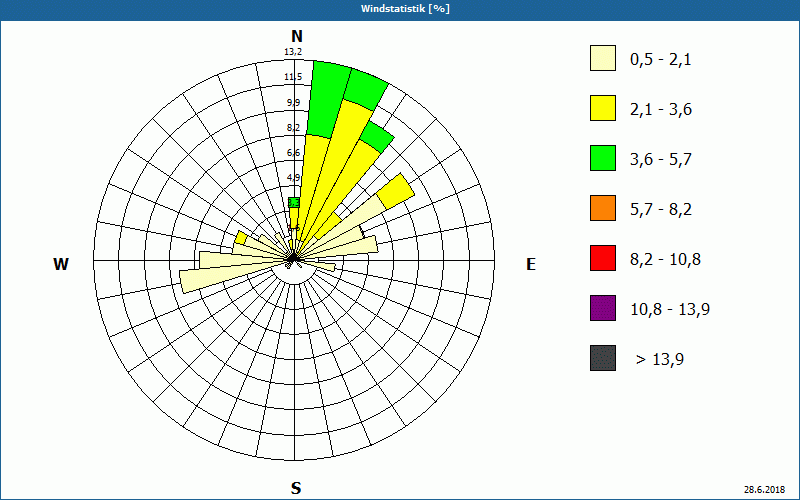Click the S compass label
The height and width of the screenshot is (500, 800).
(x=296, y=488)
